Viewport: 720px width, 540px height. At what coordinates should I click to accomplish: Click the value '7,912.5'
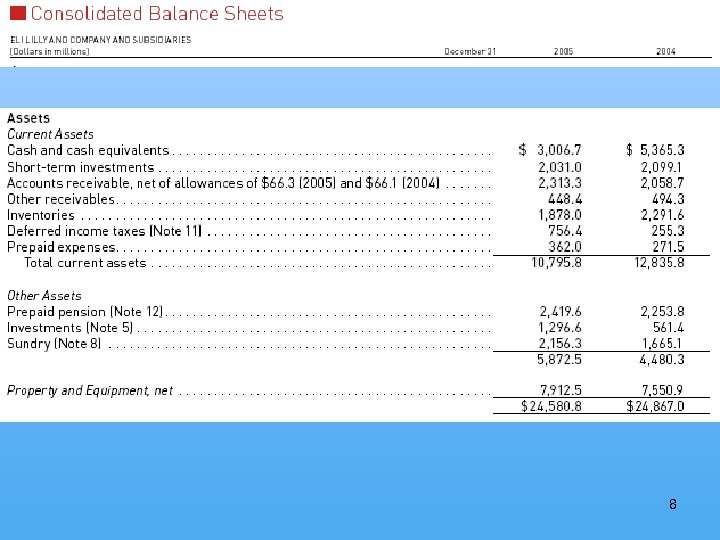tap(561, 390)
